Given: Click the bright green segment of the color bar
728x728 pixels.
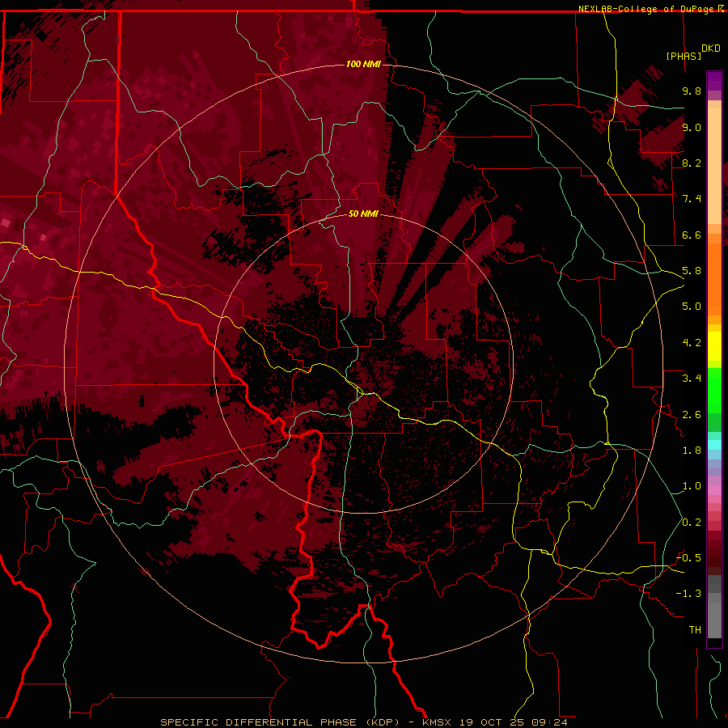Looking at the screenshot, I should pos(714,390).
